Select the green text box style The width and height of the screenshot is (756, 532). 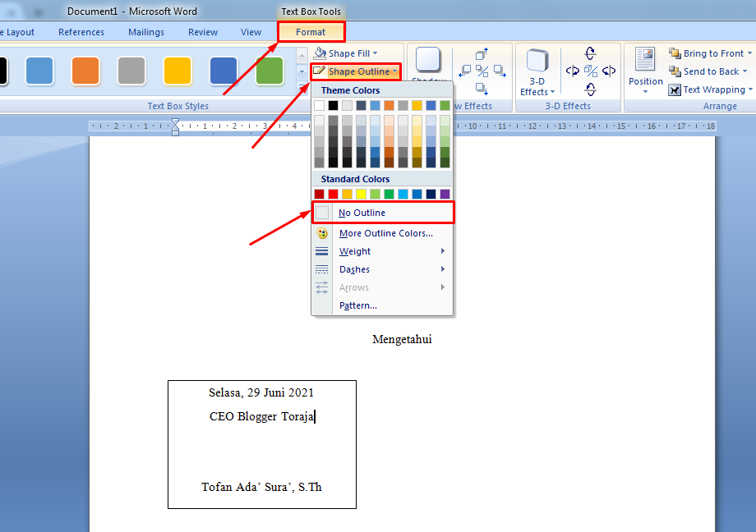pyautogui.click(x=269, y=72)
